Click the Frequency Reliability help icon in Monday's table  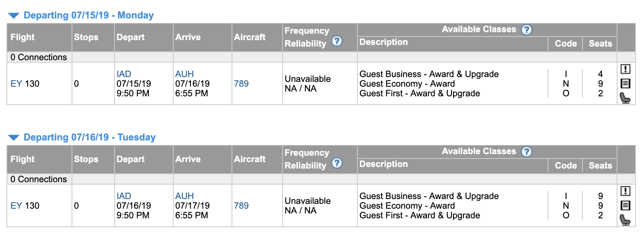tap(337, 41)
